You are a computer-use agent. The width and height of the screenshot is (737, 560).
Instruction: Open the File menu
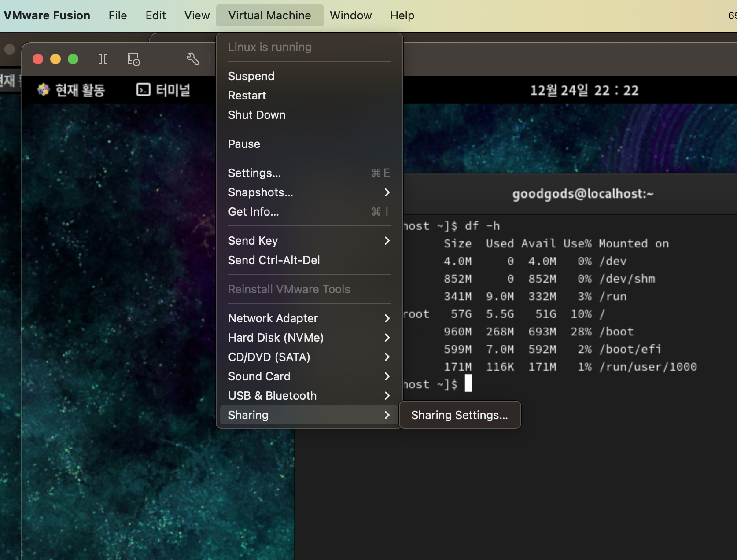[x=118, y=15]
